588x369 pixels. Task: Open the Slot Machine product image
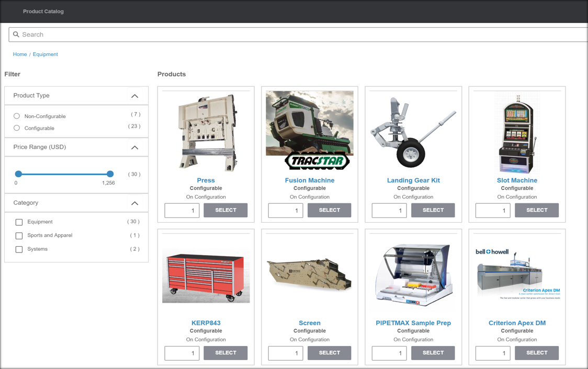[x=517, y=134]
